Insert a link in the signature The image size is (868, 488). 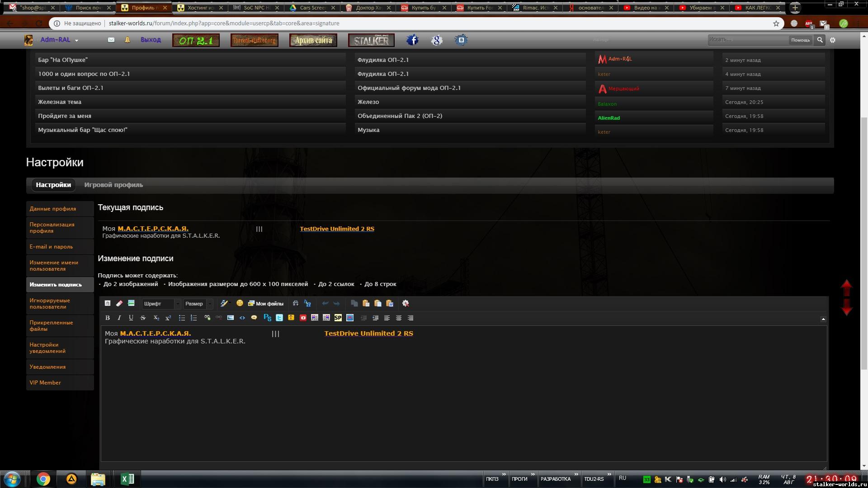[x=207, y=318]
